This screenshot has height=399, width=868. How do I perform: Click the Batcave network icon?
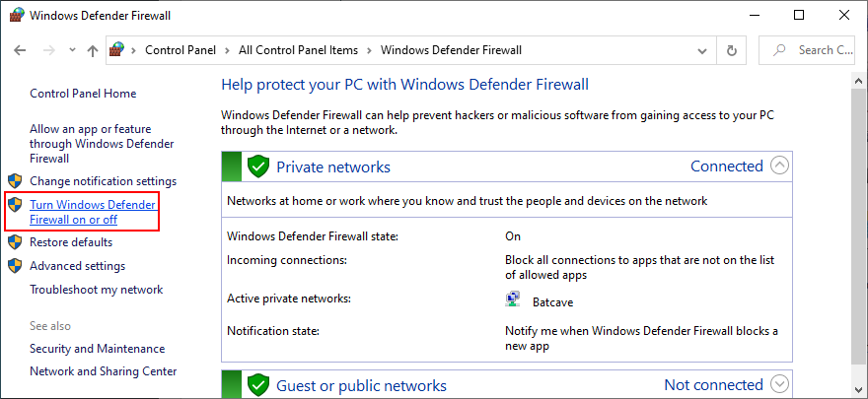pos(514,299)
